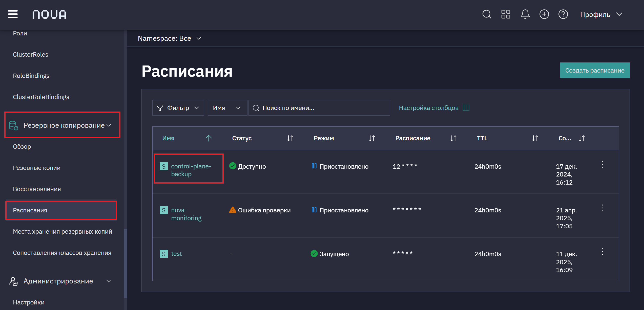Screen dimensions: 644x310
Task: Click the TTL column header label
Action: (x=482, y=138)
